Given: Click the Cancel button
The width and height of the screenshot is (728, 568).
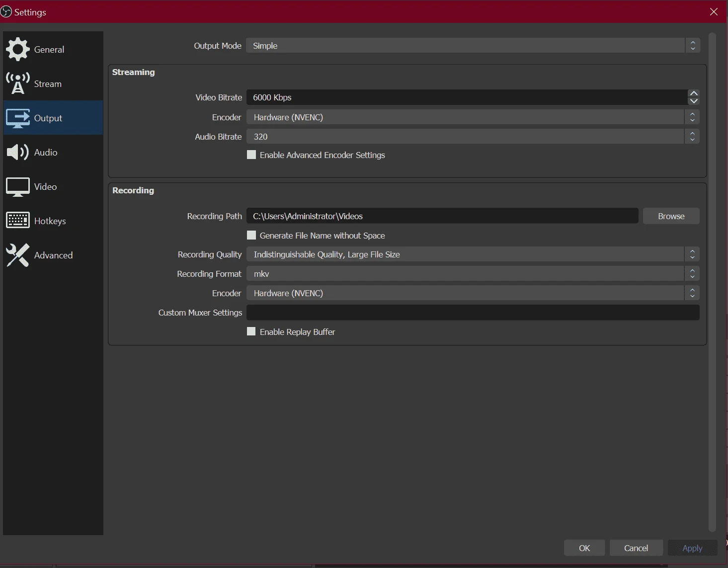Looking at the screenshot, I should coord(636,548).
